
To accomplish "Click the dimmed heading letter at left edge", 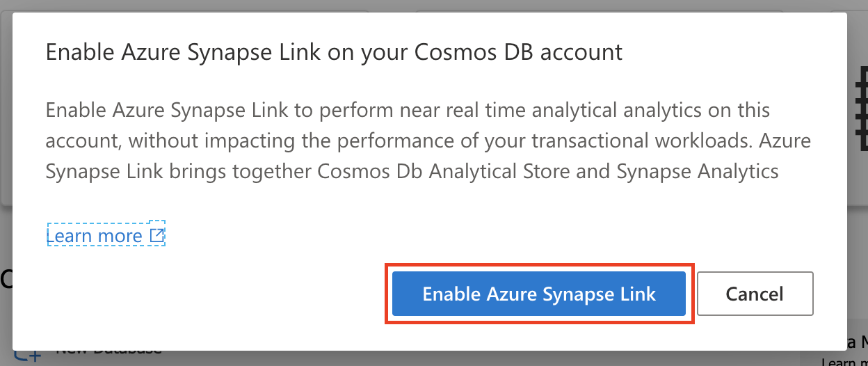I will (6, 278).
